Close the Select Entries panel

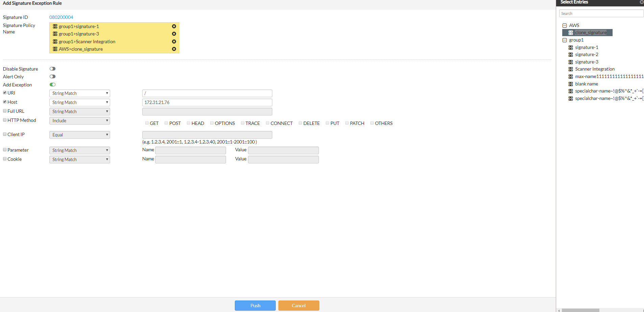(641, 3)
